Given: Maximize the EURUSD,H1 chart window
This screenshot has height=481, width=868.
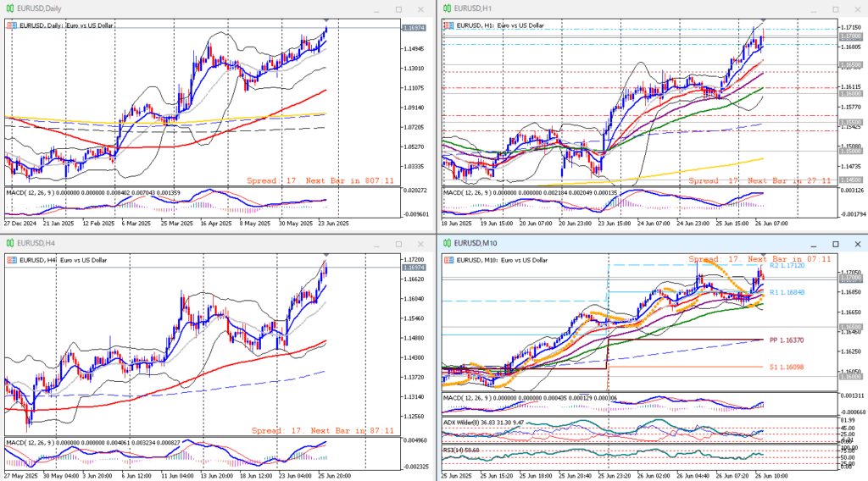Looking at the screenshot, I should tap(836, 9).
